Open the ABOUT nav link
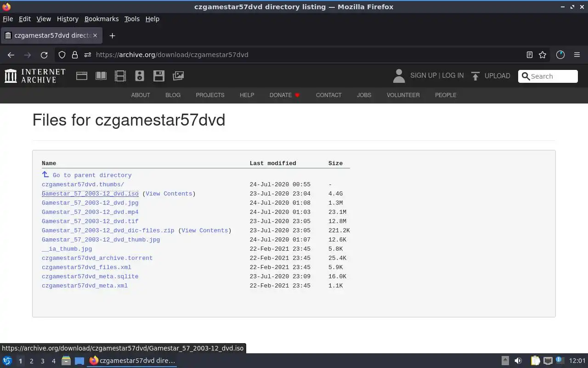 pyautogui.click(x=141, y=95)
